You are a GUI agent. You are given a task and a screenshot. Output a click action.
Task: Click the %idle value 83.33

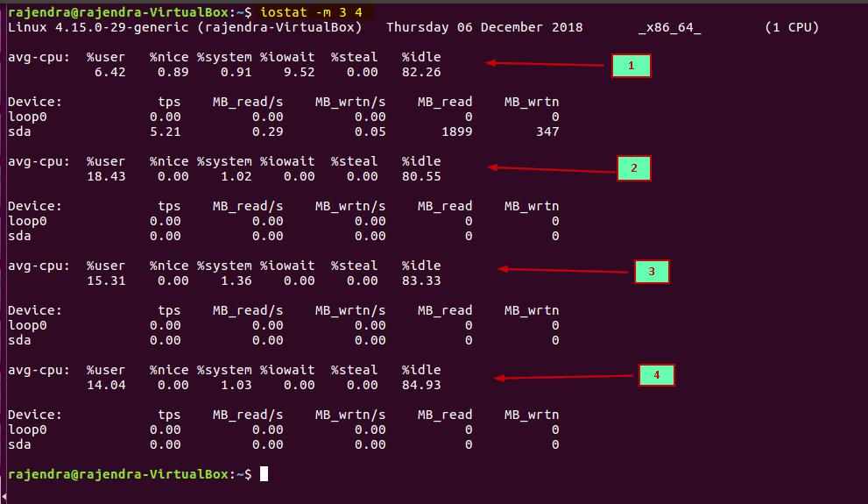421,280
